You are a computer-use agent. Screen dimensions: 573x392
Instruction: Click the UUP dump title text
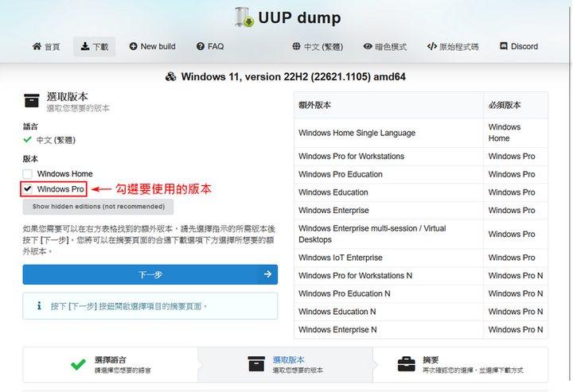point(300,17)
